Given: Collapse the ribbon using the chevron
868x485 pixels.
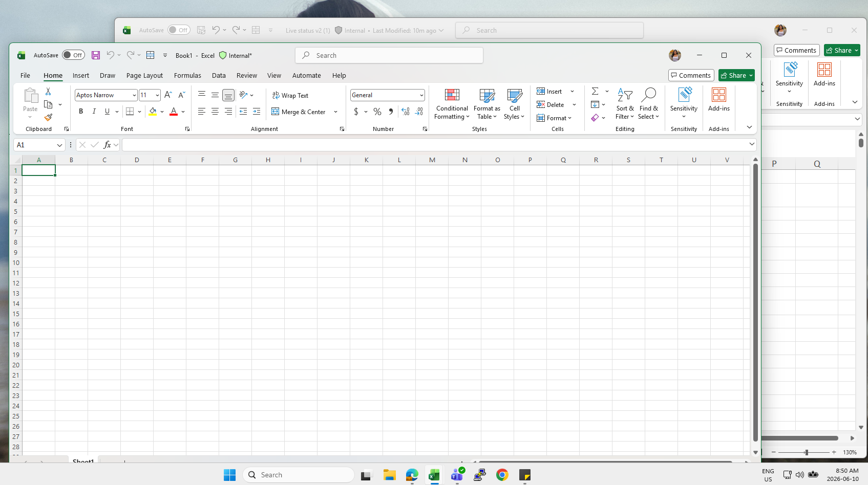Looking at the screenshot, I should pyautogui.click(x=749, y=127).
